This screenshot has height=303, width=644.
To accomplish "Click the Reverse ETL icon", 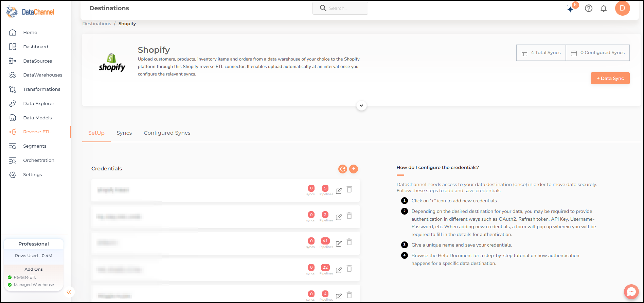I will 13,132.
